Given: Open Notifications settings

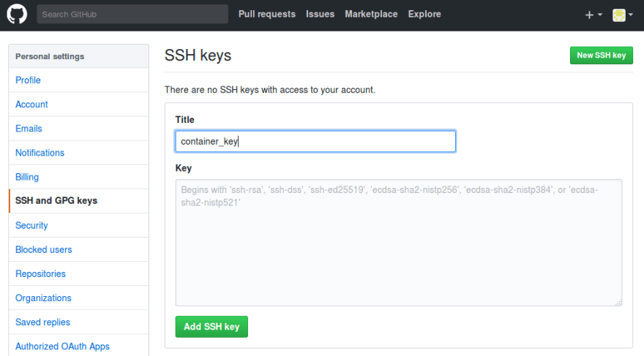Looking at the screenshot, I should pyautogui.click(x=79, y=153).
